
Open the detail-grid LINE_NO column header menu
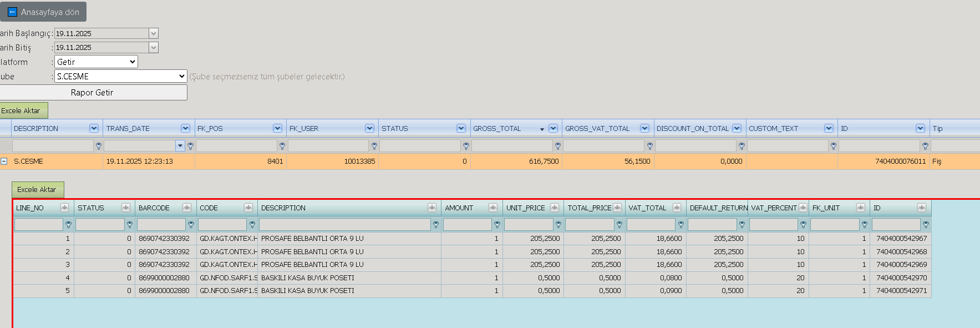[x=64, y=208]
